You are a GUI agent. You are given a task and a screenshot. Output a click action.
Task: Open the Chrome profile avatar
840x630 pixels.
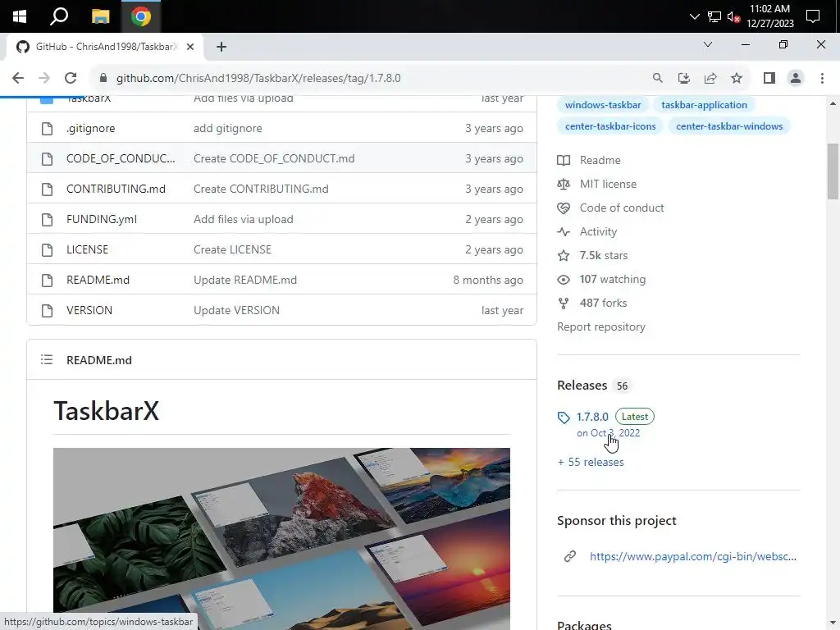[796, 78]
